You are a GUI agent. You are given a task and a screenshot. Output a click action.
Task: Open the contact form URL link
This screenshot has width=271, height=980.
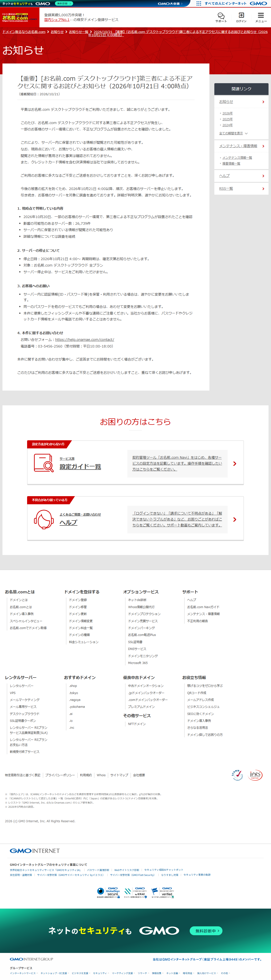coord(85,340)
